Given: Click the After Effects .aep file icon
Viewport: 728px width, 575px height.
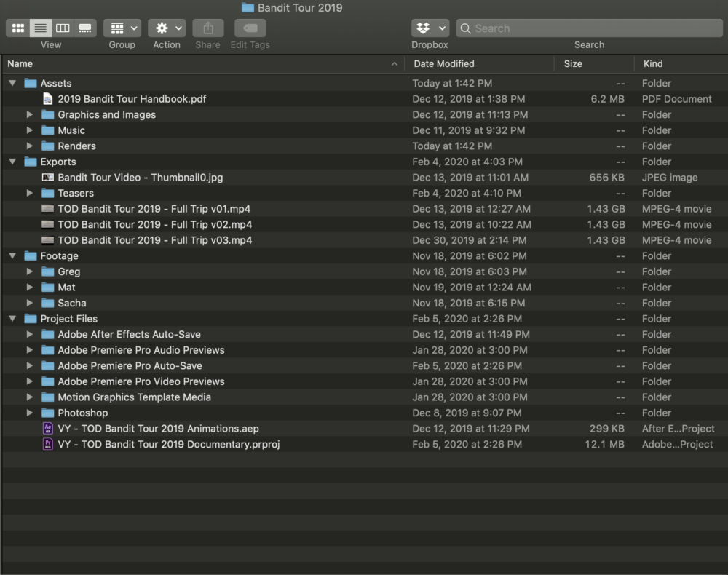Looking at the screenshot, I should pos(47,429).
